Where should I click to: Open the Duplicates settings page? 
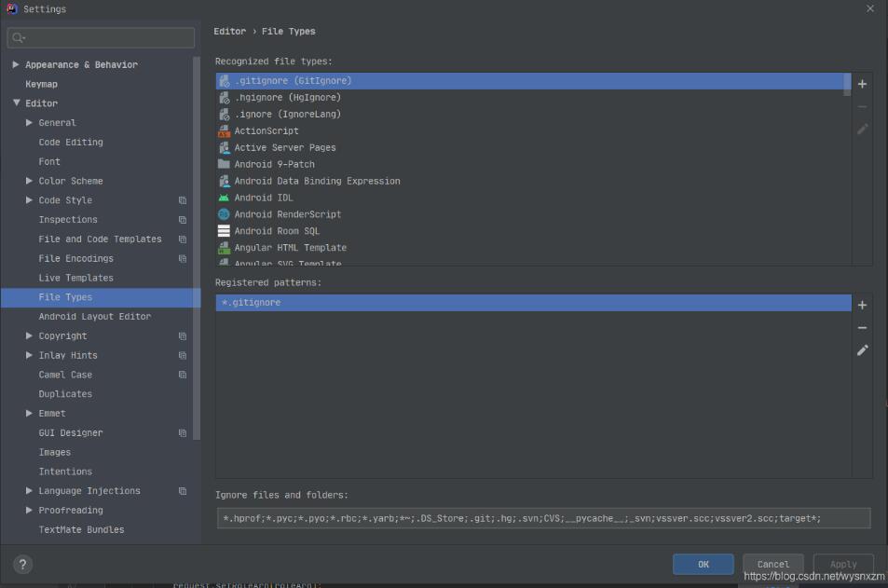tap(65, 394)
